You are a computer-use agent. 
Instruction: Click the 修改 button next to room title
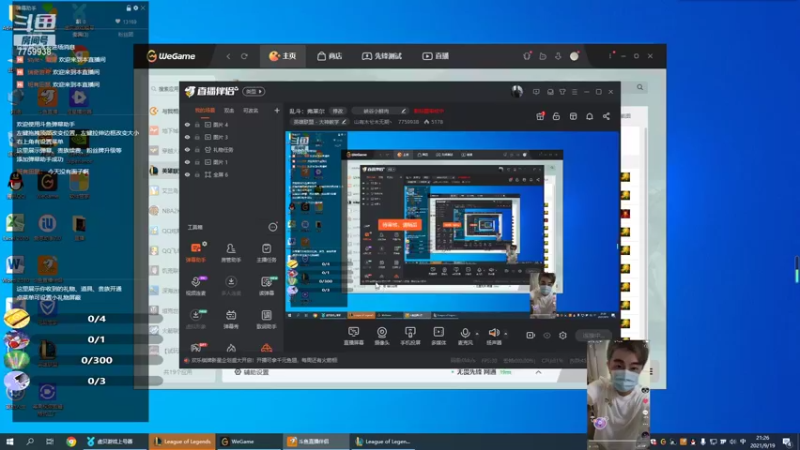point(338,111)
